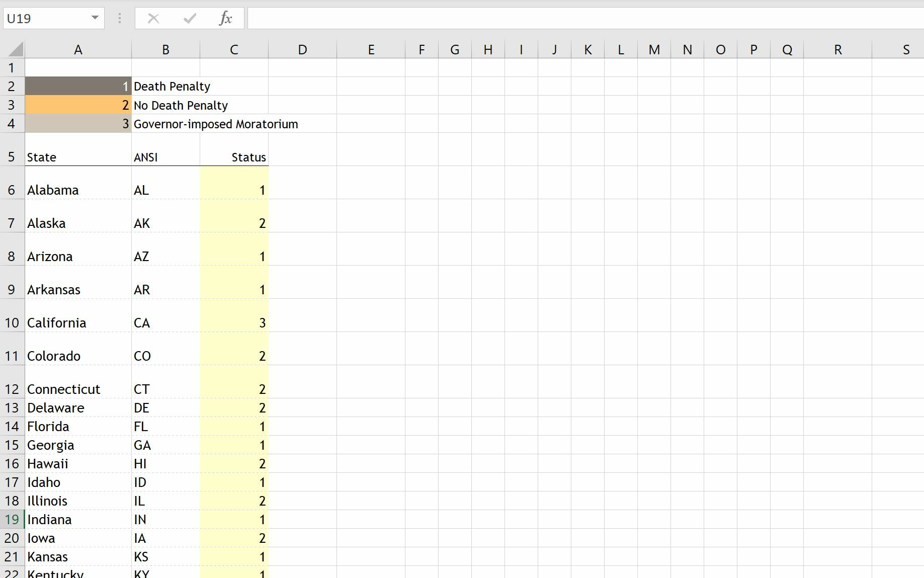
Task: Click the three-dot formula bar resize handle
Action: coord(119,19)
